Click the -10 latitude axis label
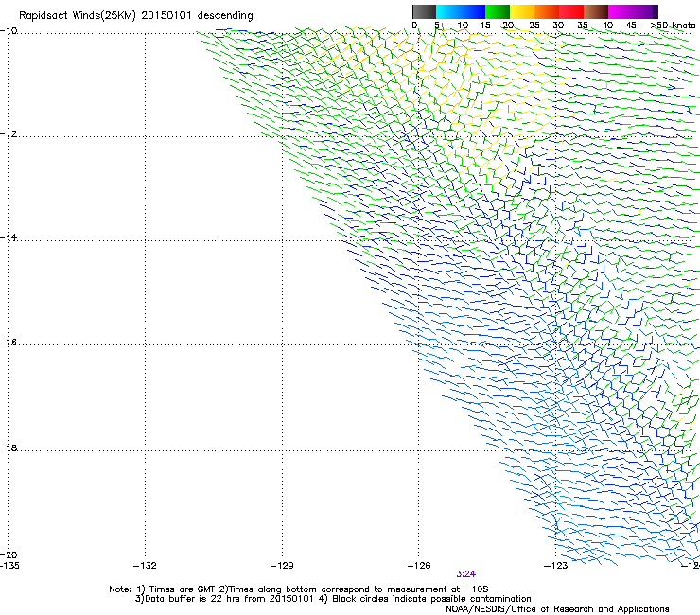This screenshot has height=615, width=700. click(9, 31)
